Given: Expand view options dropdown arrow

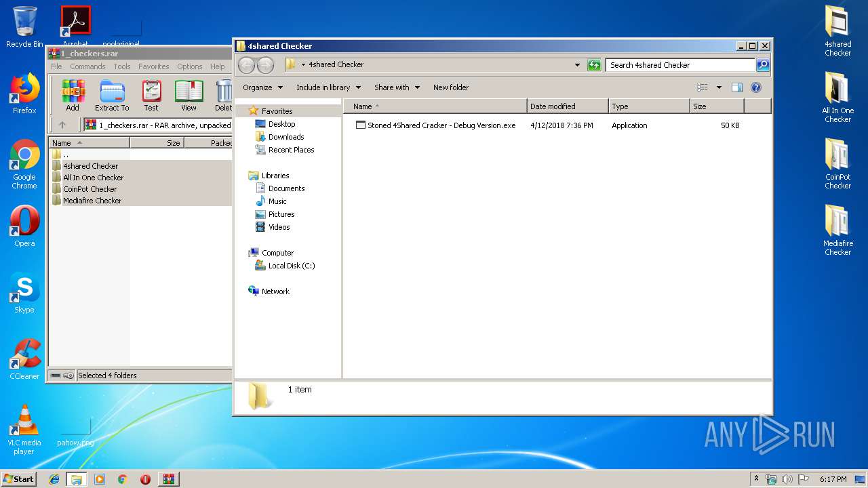Looking at the screenshot, I should [x=719, y=87].
